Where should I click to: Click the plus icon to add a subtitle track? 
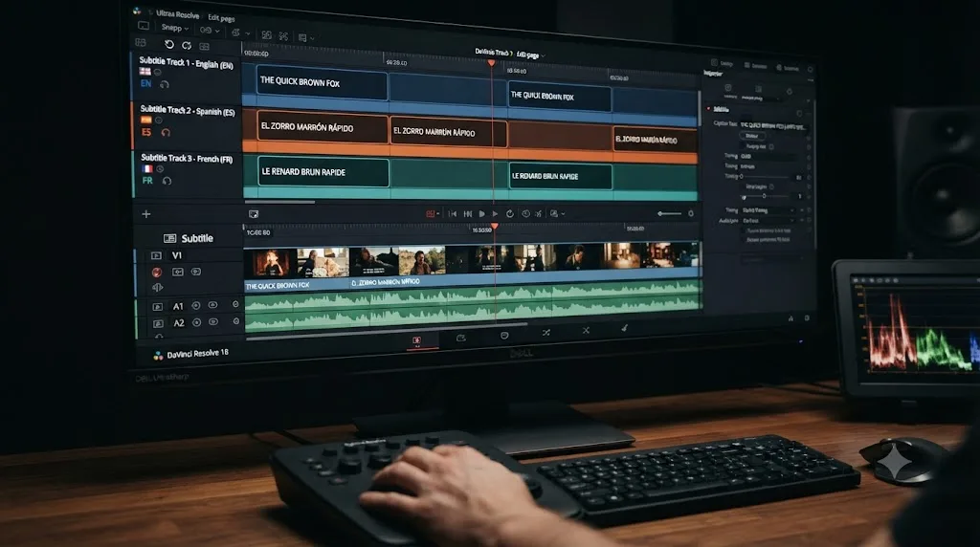146,214
